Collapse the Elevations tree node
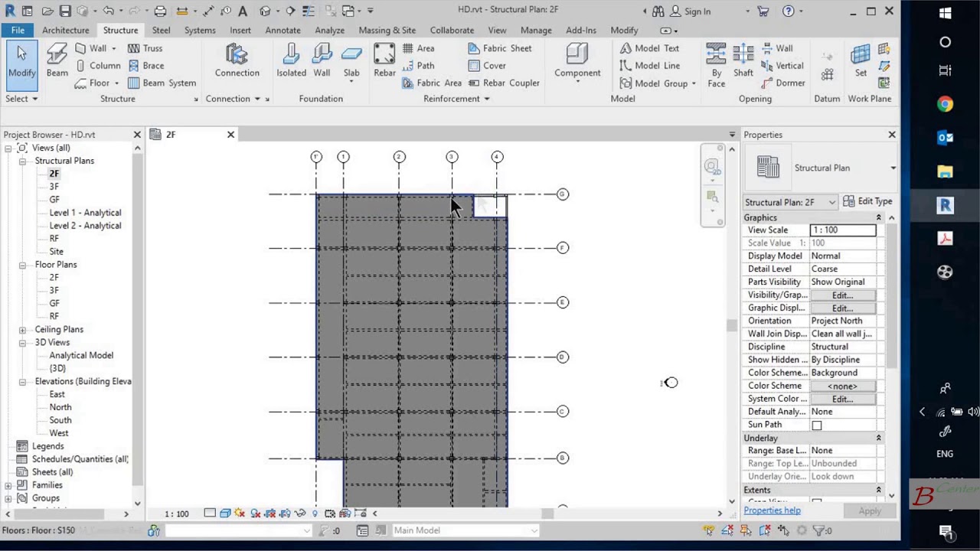The height and width of the screenshot is (551, 980). pyautogui.click(x=23, y=381)
